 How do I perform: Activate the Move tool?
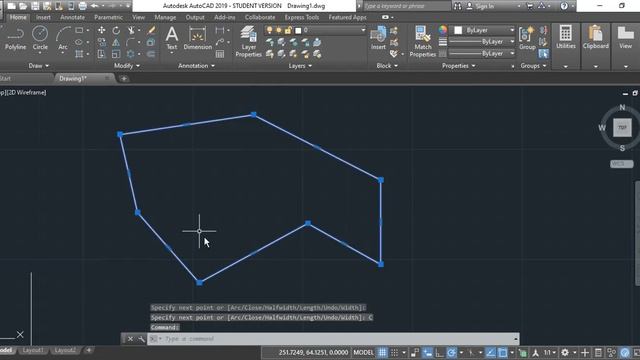pyautogui.click(x=101, y=31)
